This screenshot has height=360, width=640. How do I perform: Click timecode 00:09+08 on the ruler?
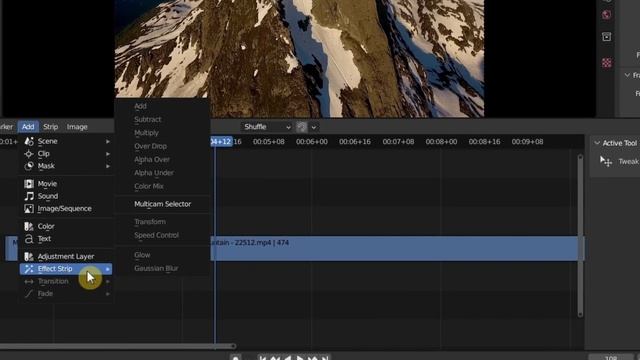[x=527, y=142]
